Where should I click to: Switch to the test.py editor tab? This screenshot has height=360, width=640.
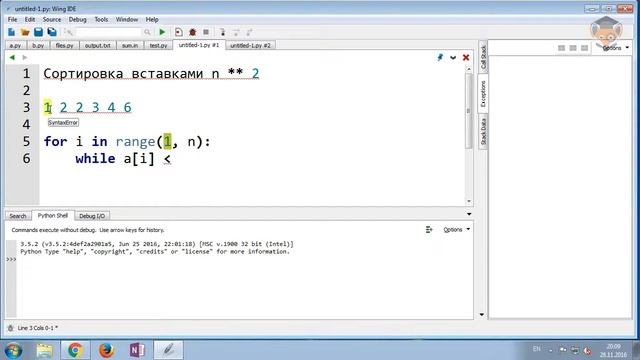pos(158,46)
